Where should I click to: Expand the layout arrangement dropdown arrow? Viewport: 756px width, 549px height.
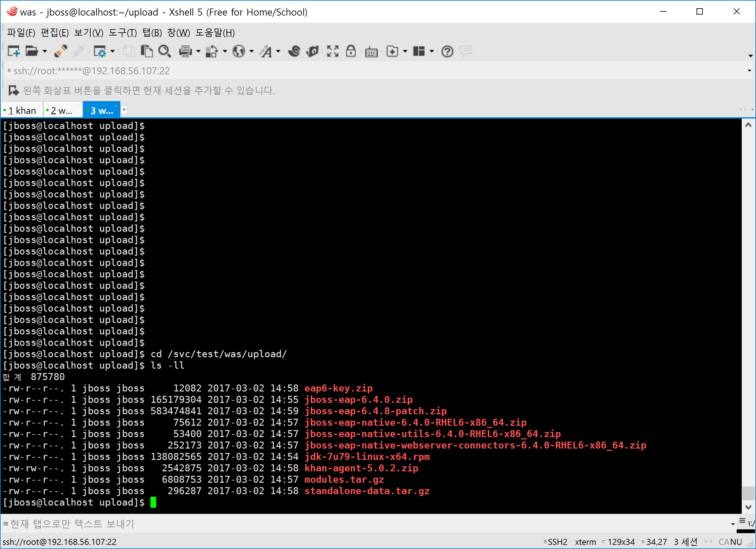pyautogui.click(x=432, y=51)
